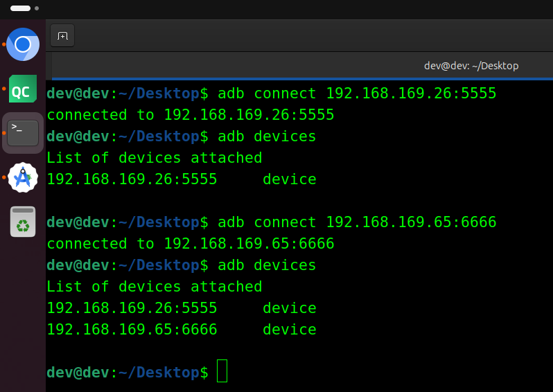Click the second 'List of devices attached' line
The width and height of the screenshot is (553, 392).
coord(155,287)
